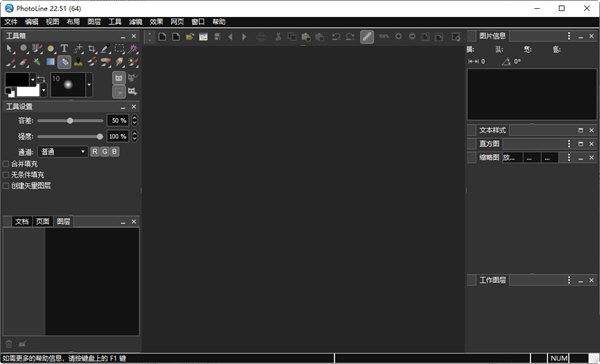Screen dimensions: 600x364
Task: Expand the brush preset dropdown arrow
Action: click(89, 85)
